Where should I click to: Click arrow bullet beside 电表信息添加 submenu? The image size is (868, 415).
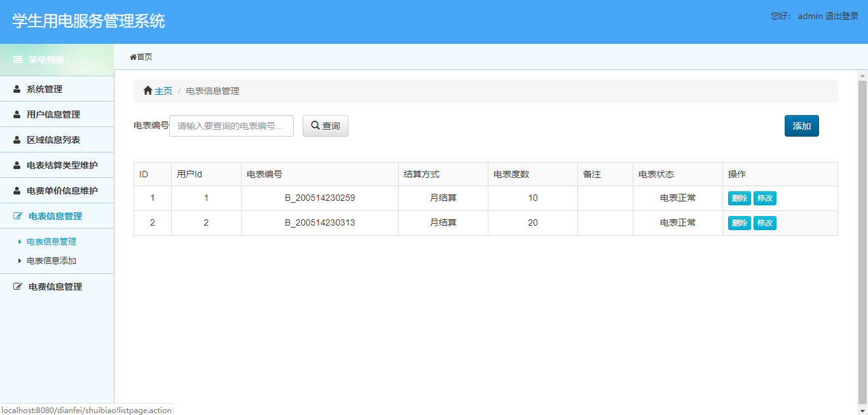coord(20,261)
